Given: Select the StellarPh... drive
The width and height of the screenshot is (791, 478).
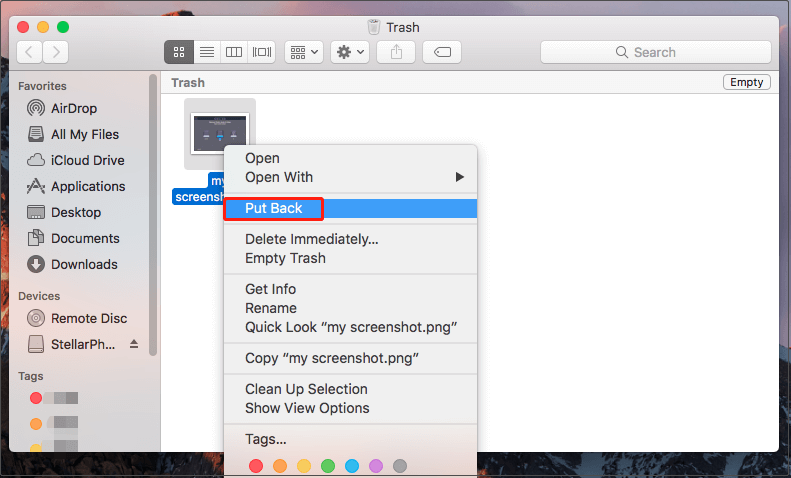Looking at the screenshot, I should [x=72, y=344].
